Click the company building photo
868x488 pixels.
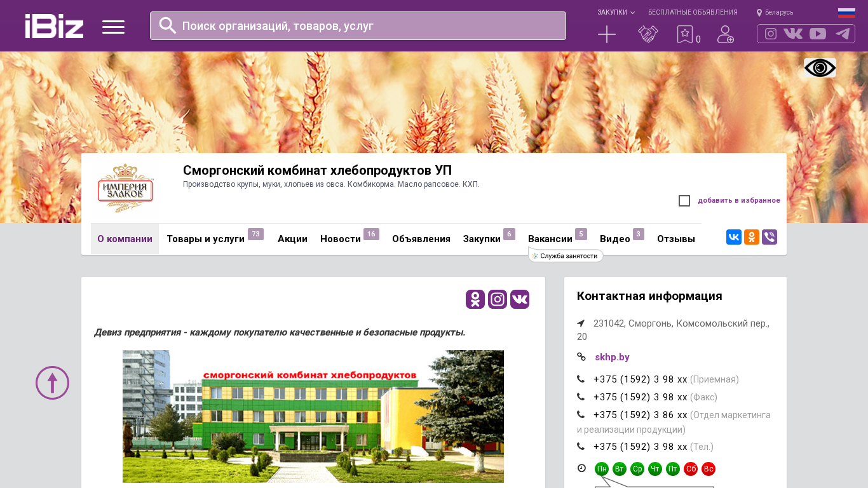pyautogui.click(x=313, y=416)
